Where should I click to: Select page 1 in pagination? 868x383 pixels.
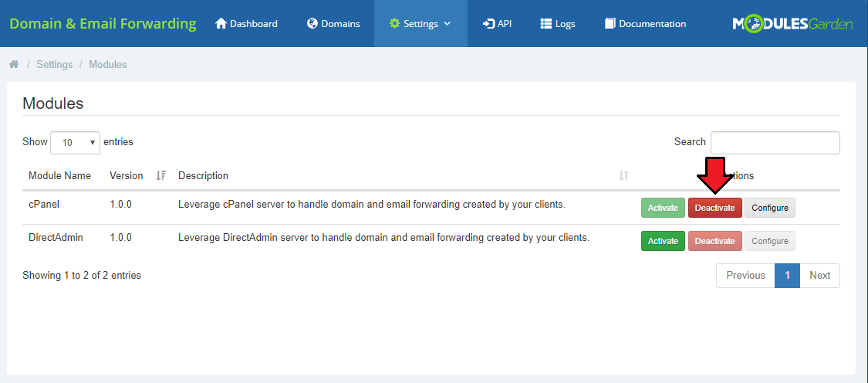(x=787, y=276)
